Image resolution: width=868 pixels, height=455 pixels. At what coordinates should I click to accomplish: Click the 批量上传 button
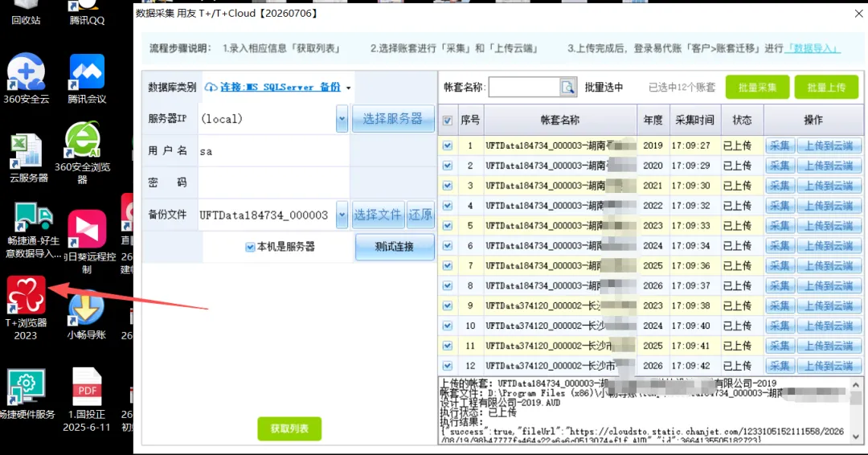[x=826, y=88]
